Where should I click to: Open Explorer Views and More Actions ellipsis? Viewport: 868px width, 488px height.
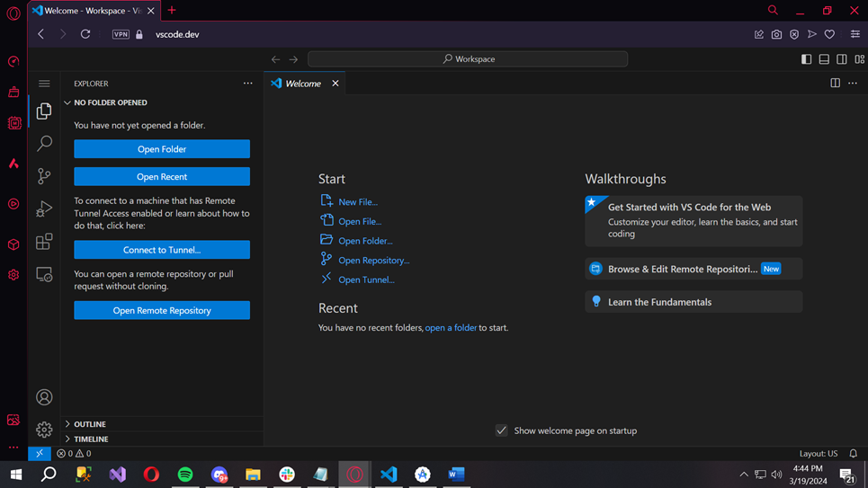[x=248, y=83]
